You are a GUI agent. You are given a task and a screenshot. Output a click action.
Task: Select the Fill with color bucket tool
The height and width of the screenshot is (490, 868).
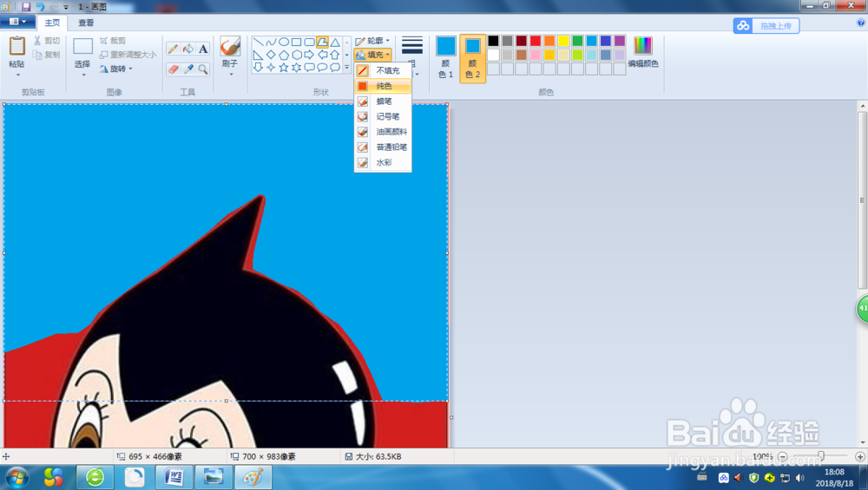[x=188, y=49]
